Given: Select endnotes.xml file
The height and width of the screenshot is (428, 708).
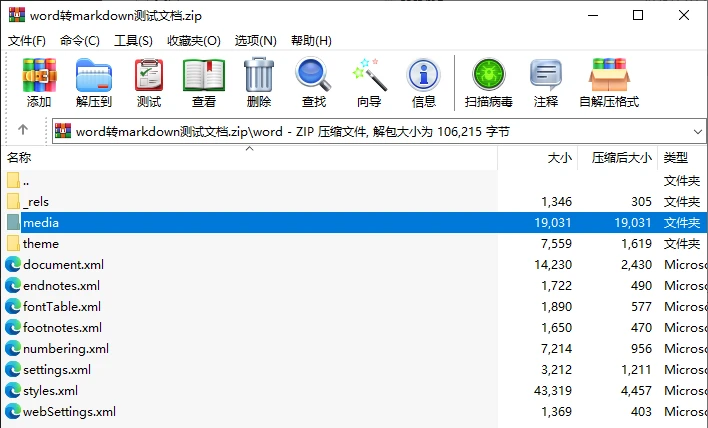Looking at the screenshot, I should tap(354, 285).
